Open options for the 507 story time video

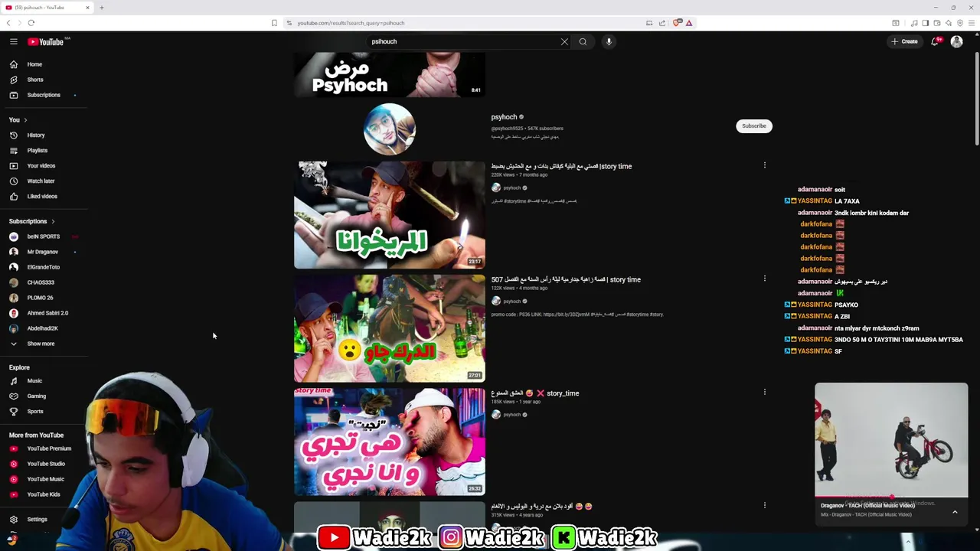(x=764, y=279)
